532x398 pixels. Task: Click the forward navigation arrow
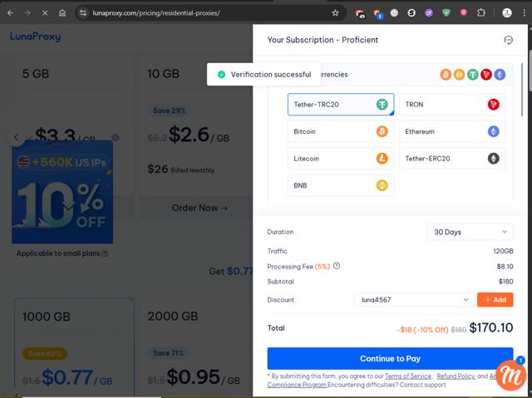pyautogui.click(x=27, y=13)
